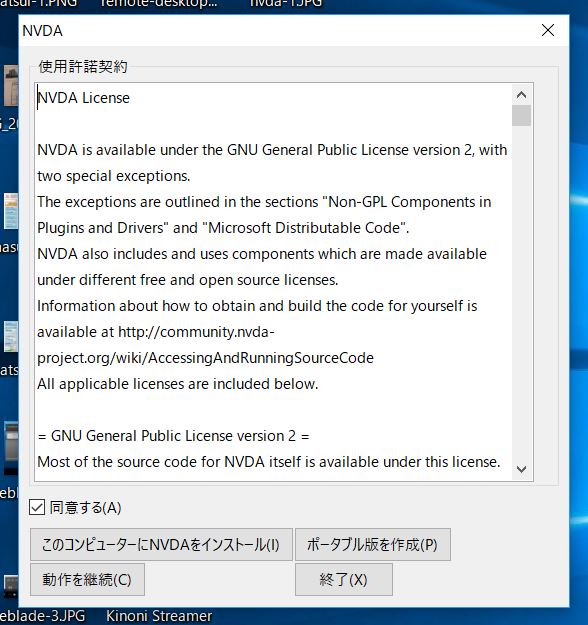Click the license scrollbar down arrow
The width and height of the screenshot is (588, 625).
coord(521,469)
